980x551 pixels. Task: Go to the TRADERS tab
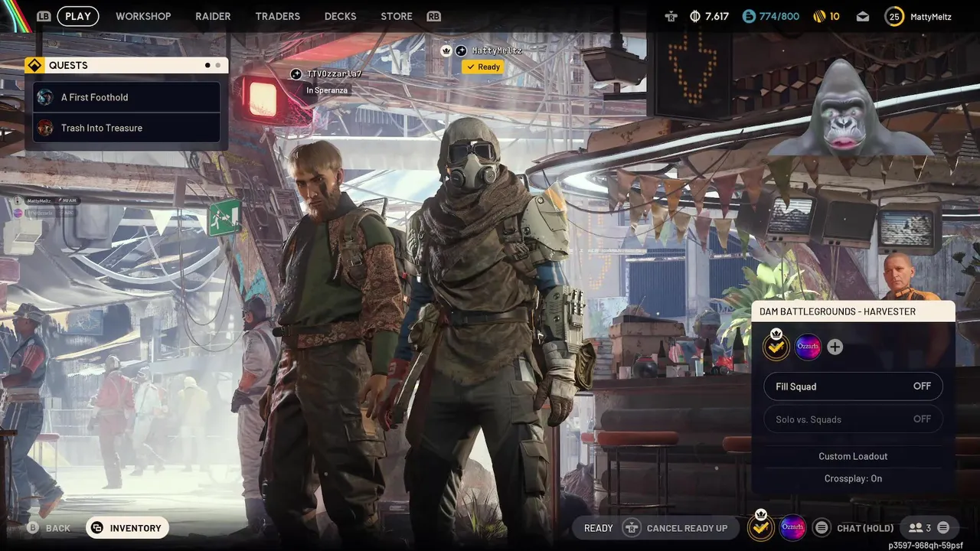pos(277,16)
